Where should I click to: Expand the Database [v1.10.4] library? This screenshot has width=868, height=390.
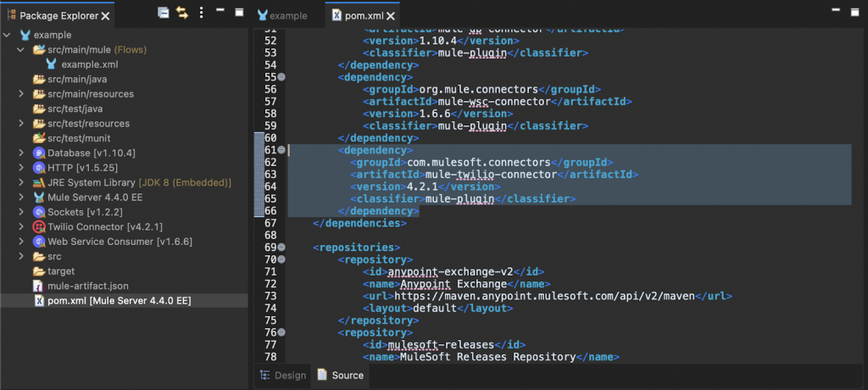[21, 153]
